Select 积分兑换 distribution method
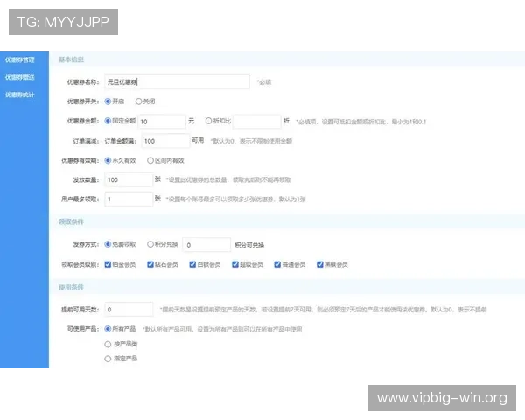 (x=150, y=244)
